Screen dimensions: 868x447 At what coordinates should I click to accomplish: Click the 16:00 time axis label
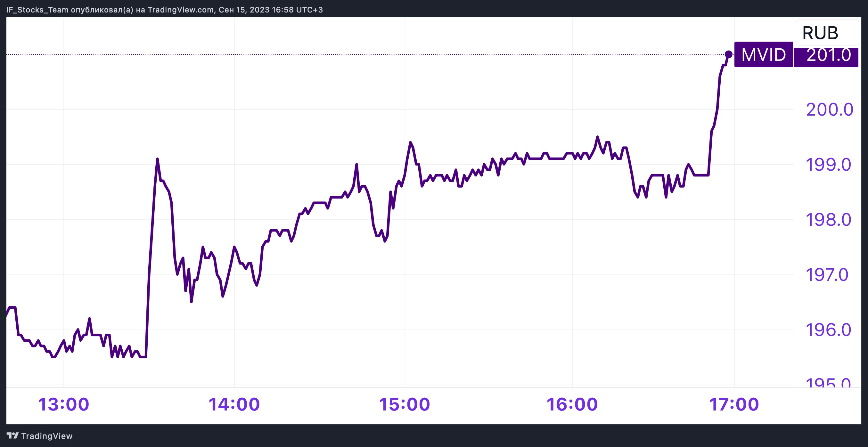pos(572,404)
